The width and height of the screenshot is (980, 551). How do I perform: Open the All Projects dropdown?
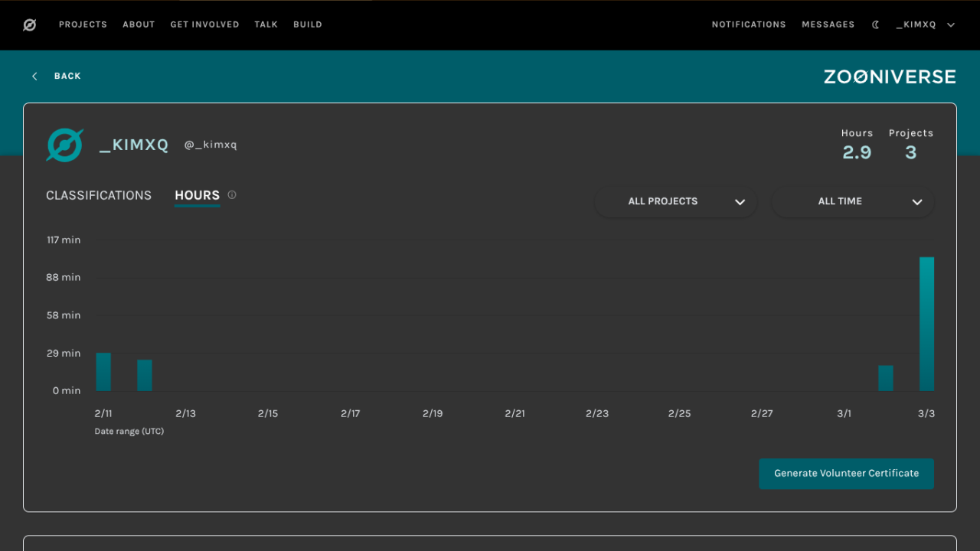pos(676,202)
